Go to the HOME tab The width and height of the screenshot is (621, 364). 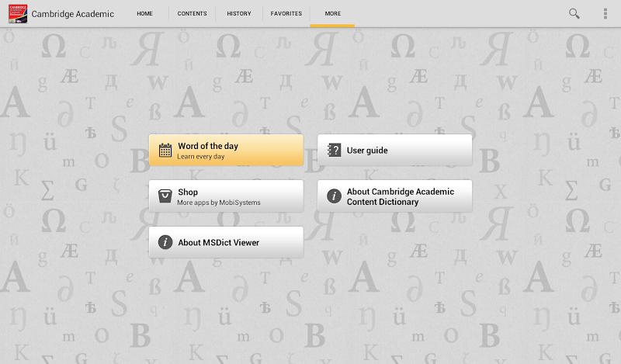pyautogui.click(x=144, y=13)
